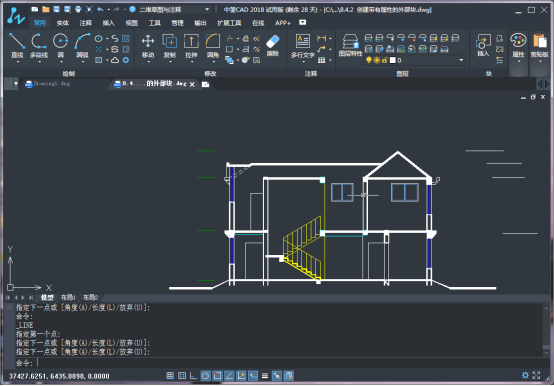The image size is (554, 386).
Task: Open the 图层特性 layer properties manager
Action: (350, 45)
